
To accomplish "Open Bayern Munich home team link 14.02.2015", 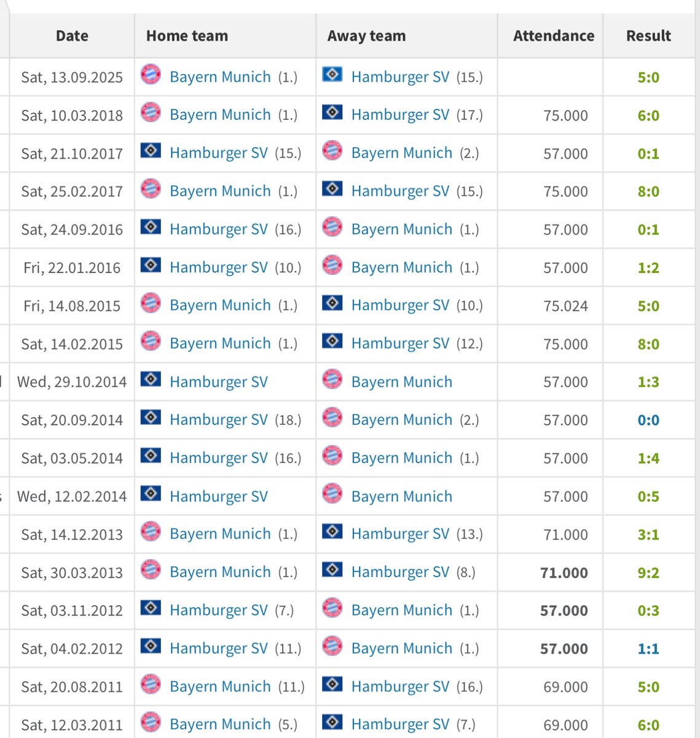I will pos(220,343).
